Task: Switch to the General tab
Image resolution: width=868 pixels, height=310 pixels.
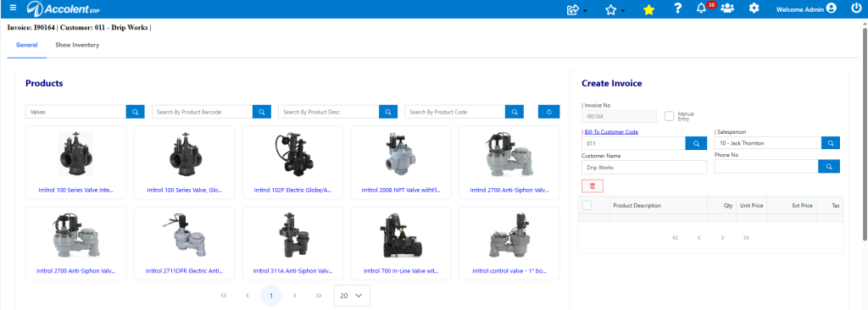Action: click(x=26, y=45)
